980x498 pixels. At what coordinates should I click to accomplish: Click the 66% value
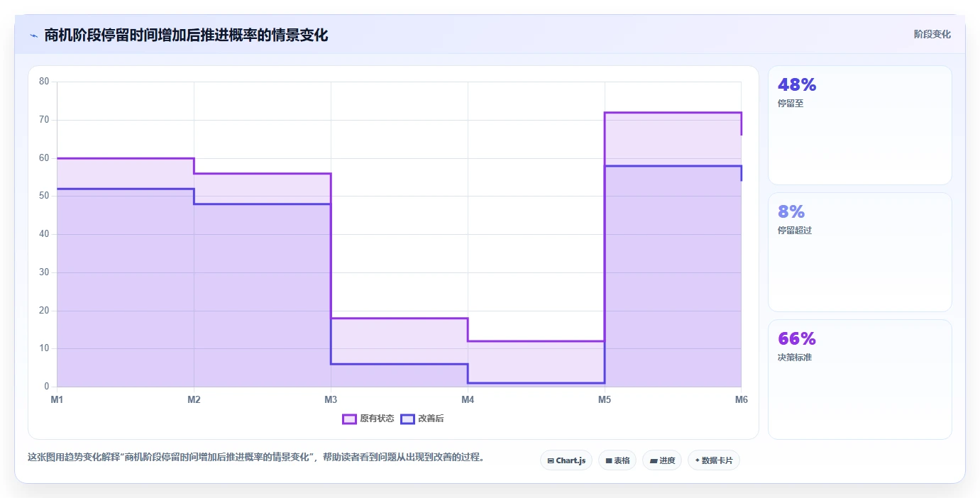[x=797, y=338]
